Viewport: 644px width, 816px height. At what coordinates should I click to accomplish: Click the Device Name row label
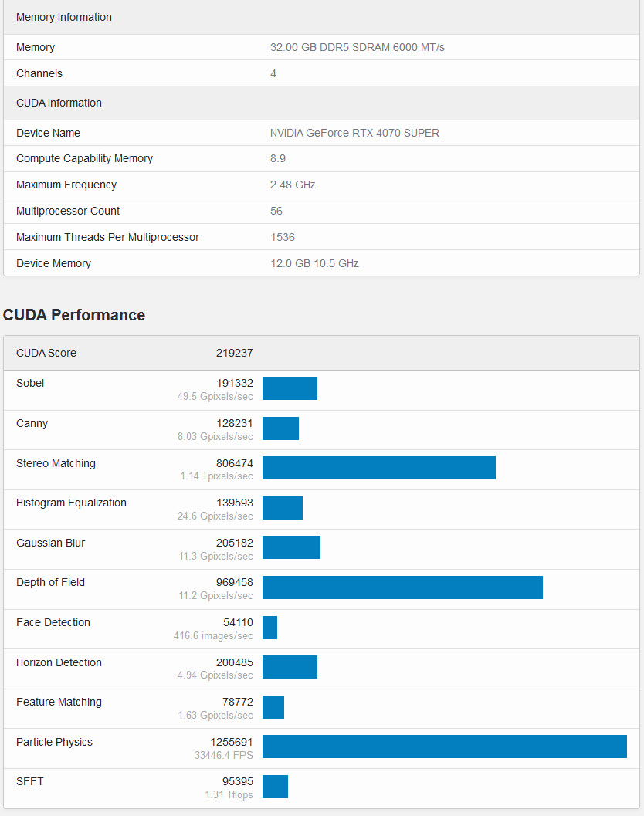point(48,133)
